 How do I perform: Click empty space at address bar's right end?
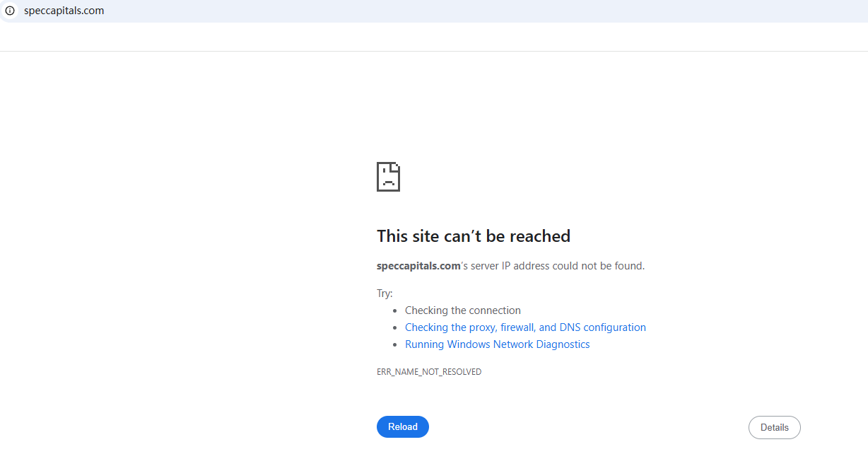tap(778, 11)
